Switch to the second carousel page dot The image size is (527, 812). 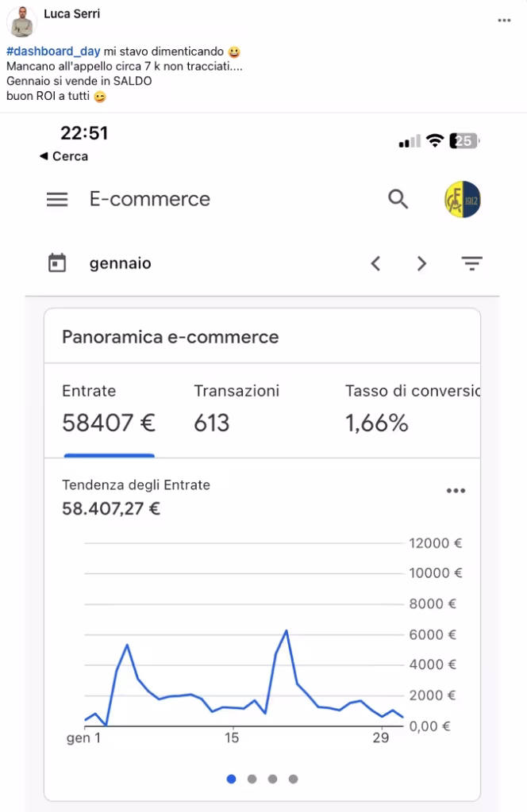tap(252, 779)
